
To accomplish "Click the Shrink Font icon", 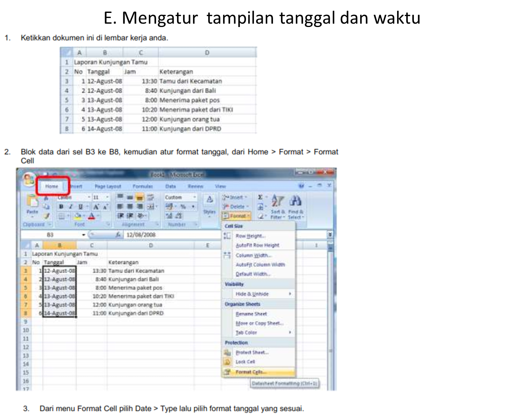I will pos(105,207).
